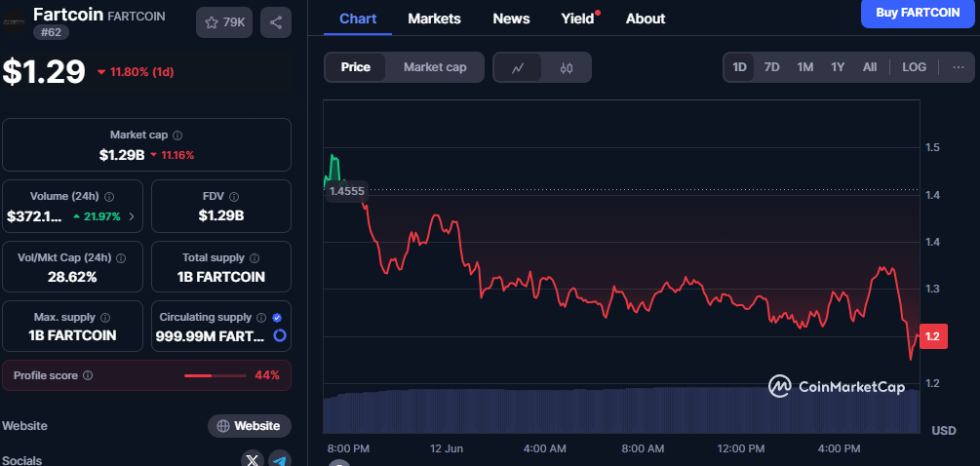
Task: Click Vol/Mkt Cap (24h) info icon
Action: (x=121, y=257)
